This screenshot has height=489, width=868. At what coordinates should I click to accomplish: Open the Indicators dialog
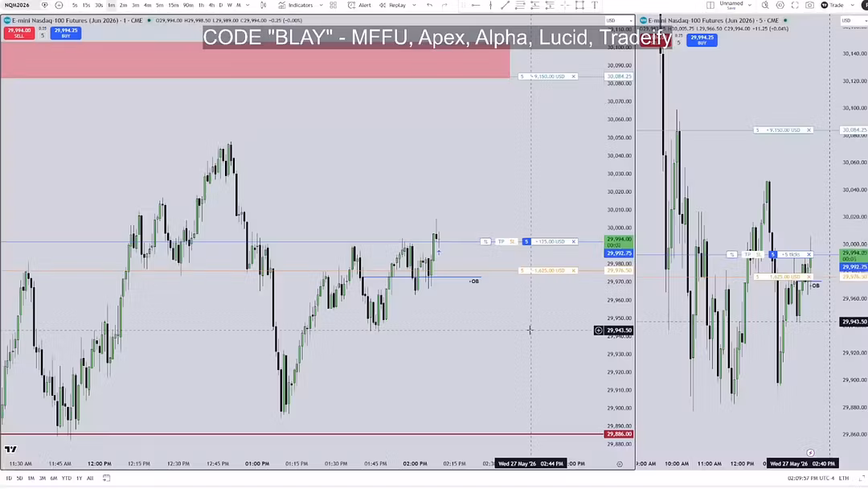(296, 5)
